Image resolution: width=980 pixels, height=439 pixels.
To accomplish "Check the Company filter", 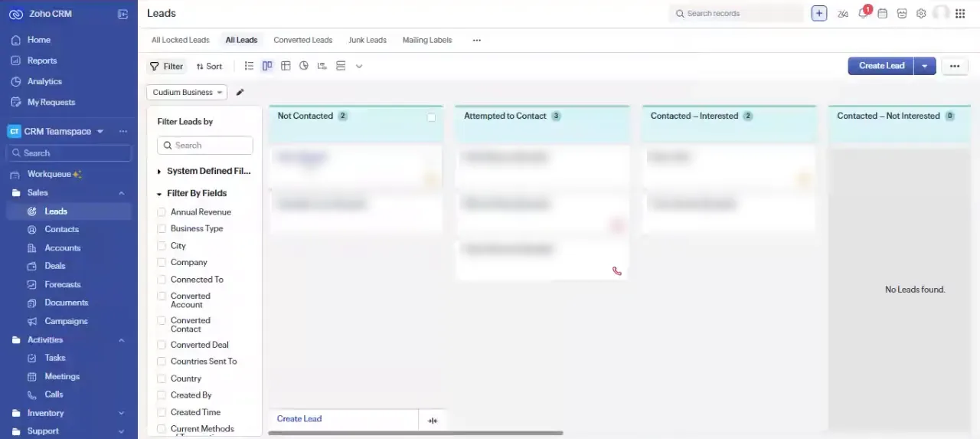I will 162,262.
